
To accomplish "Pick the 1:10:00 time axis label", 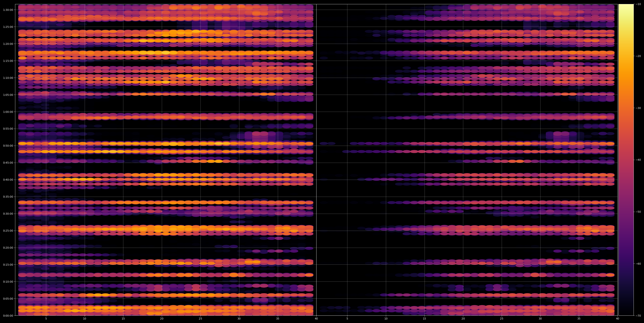I will click(8, 78).
